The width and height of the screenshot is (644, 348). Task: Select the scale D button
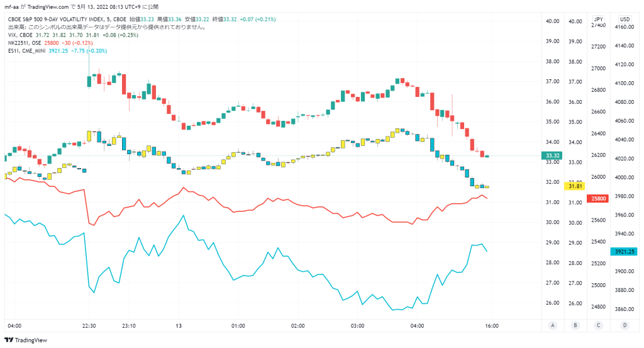pos(625,325)
